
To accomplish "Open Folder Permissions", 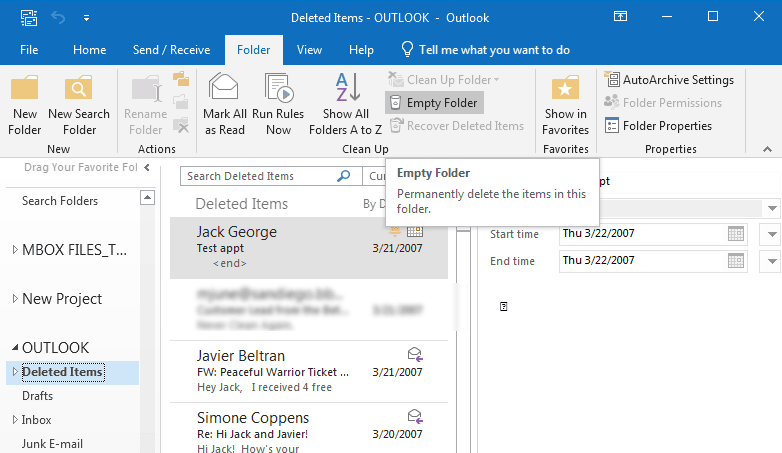I will pos(663,103).
